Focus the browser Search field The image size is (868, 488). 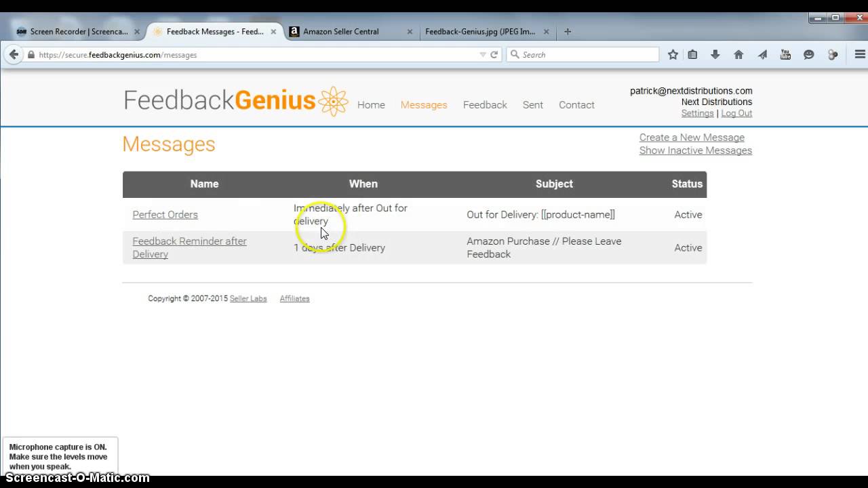583,55
